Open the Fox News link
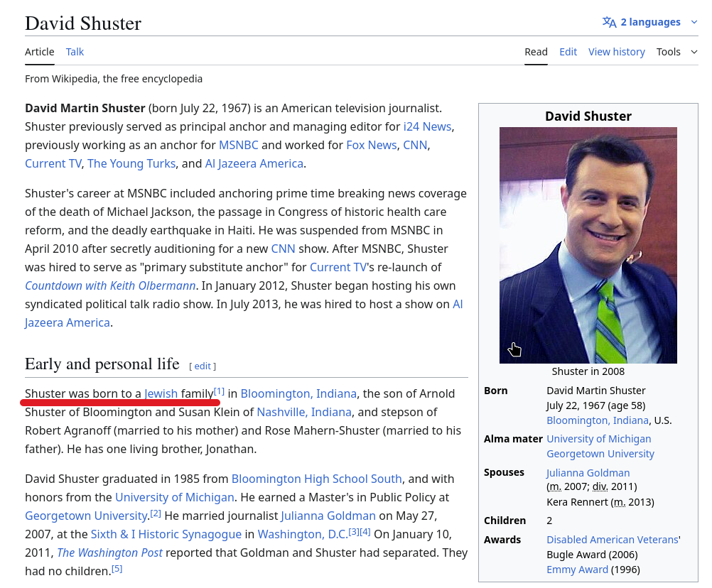This screenshot has width=712, height=588. [x=371, y=145]
